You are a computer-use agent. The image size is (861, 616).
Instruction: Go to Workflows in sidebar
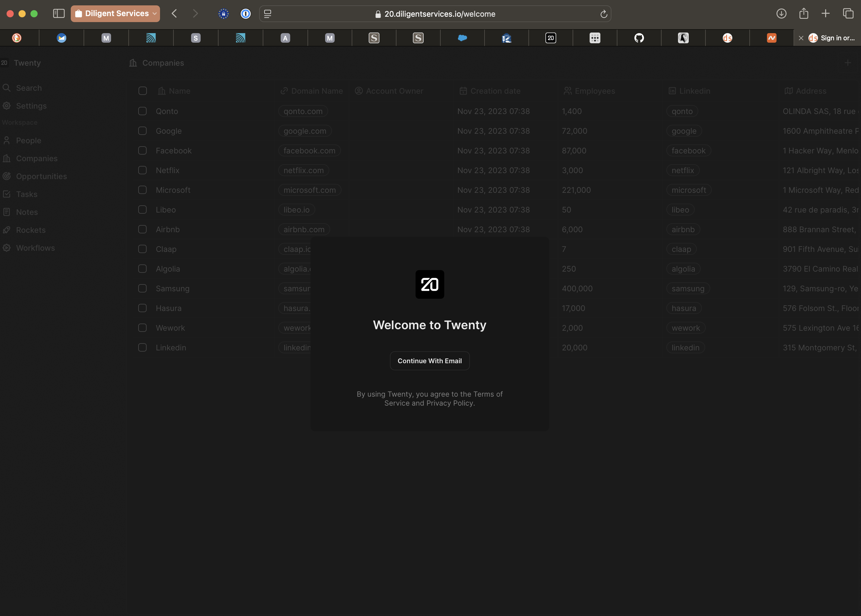tap(35, 248)
